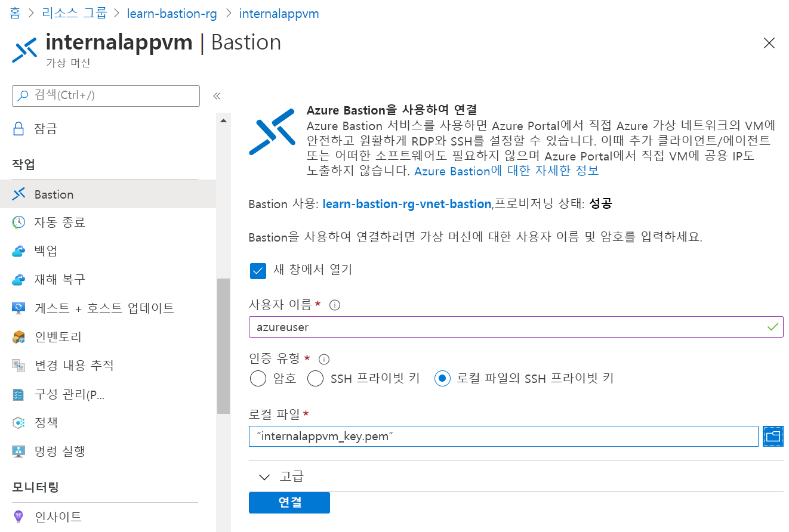Select the SSH 프라이빗 키 radio button
The image size is (789, 532).
point(315,379)
